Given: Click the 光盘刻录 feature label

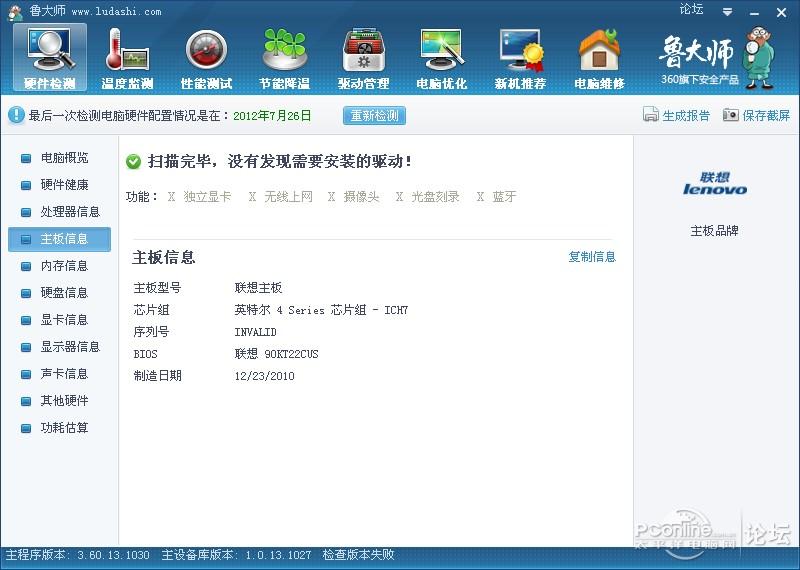Looking at the screenshot, I should point(435,196).
